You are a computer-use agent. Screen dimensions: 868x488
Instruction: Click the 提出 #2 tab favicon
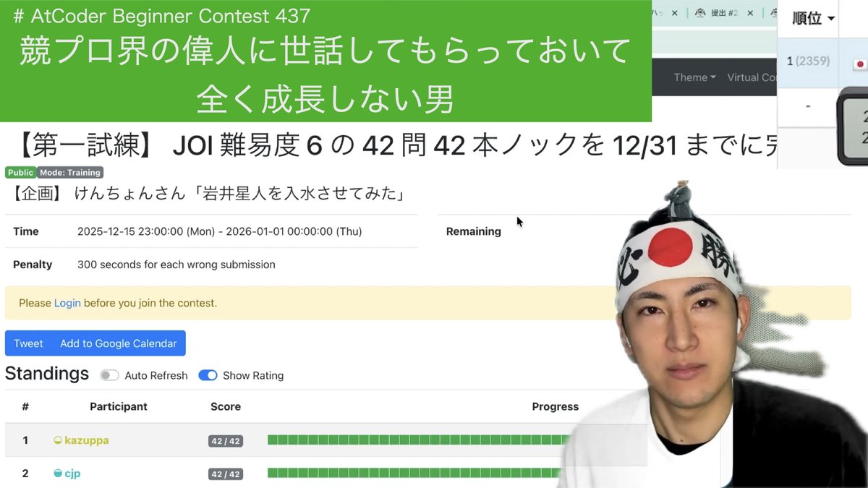(x=699, y=13)
